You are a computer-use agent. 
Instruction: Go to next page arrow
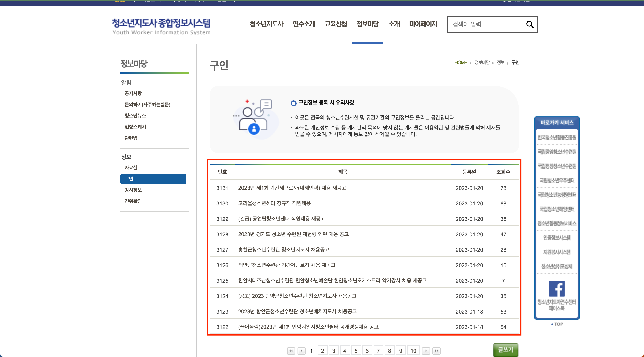click(426, 351)
